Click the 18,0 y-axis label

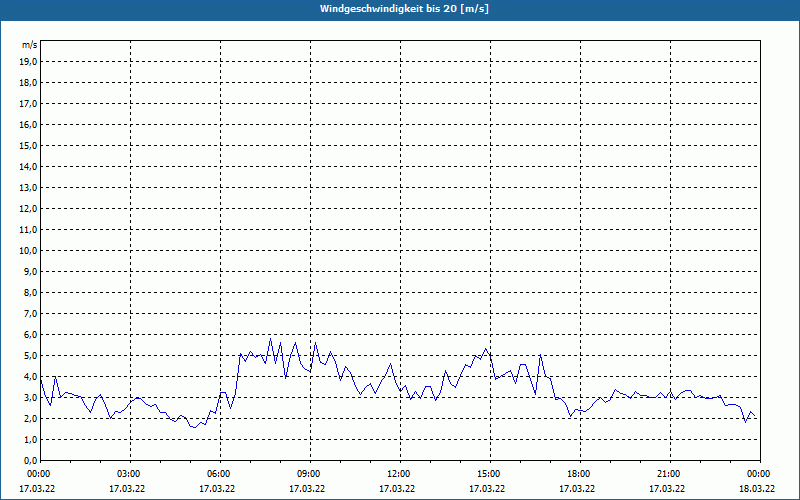point(29,83)
